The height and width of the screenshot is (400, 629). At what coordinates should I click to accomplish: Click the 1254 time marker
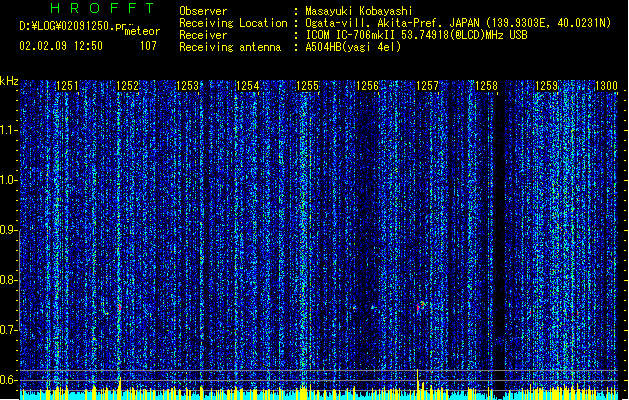point(248,86)
